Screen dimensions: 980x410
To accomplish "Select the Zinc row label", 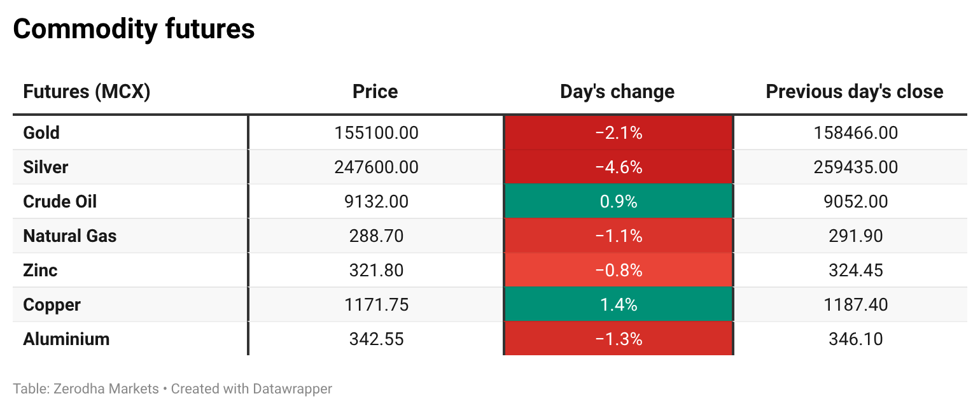I will tap(40, 270).
